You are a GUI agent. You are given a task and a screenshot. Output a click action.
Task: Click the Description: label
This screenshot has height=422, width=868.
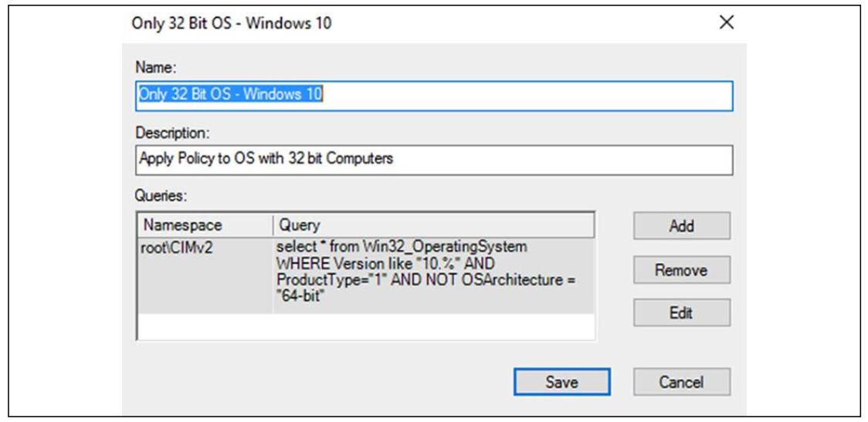point(173,133)
